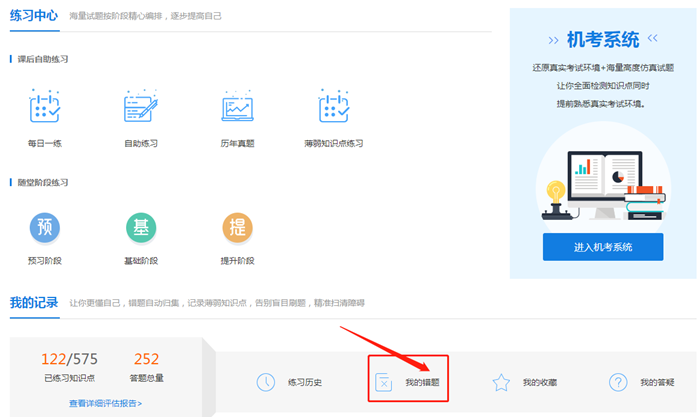Click the 我的收藏 star icon
This screenshot has width=700, height=417.
[501, 382]
